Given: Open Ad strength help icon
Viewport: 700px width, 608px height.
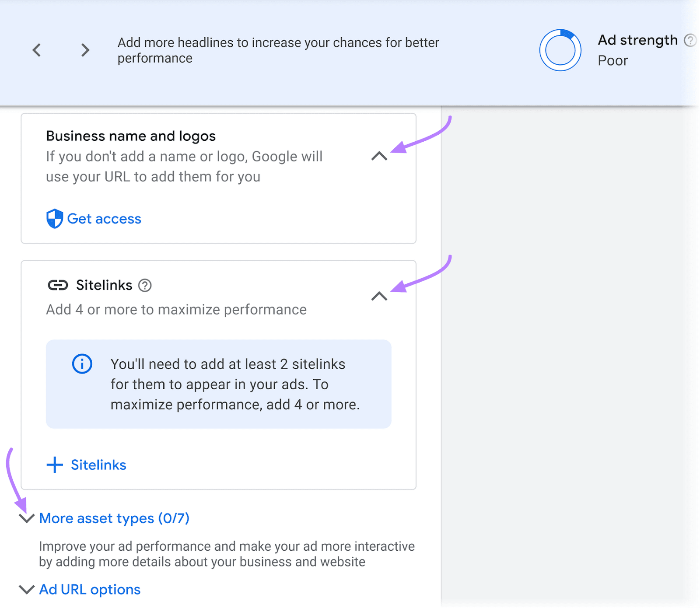Looking at the screenshot, I should click(690, 40).
